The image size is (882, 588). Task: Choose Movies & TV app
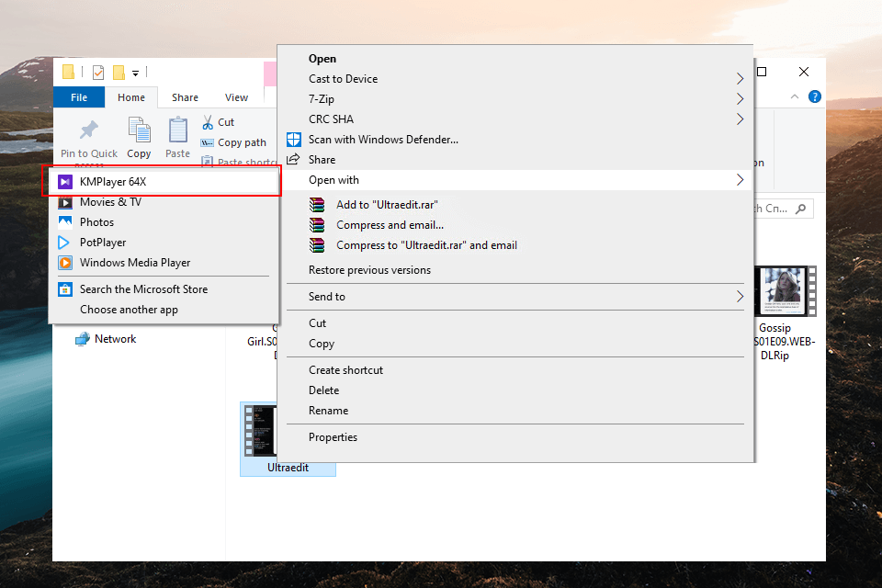tap(110, 202)
